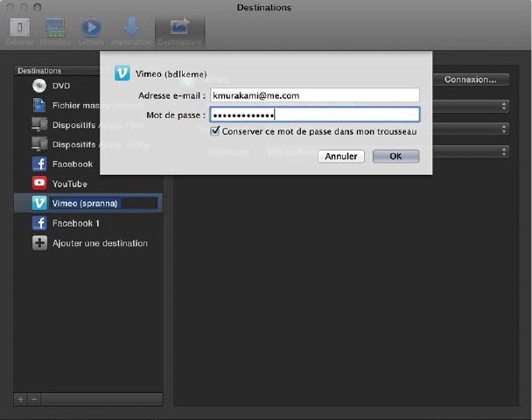Click the Vimeo logo in the login dialog

[122, 73]
